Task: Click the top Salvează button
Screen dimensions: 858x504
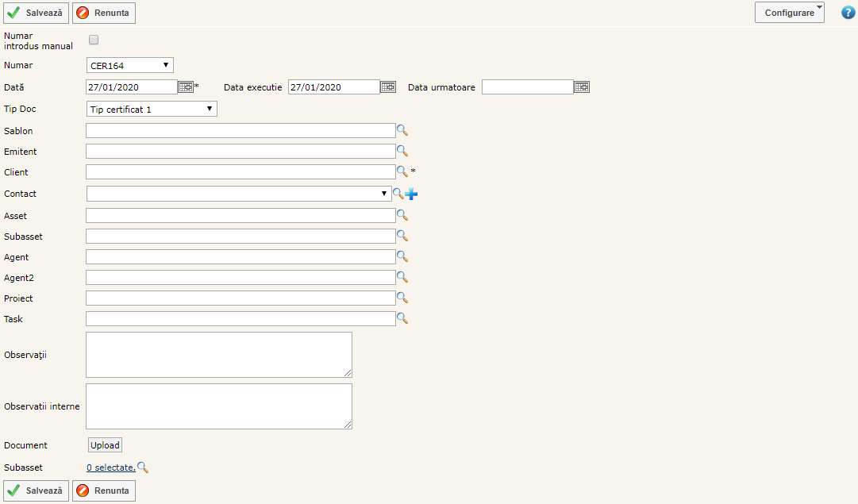Action: pos(37,13)
